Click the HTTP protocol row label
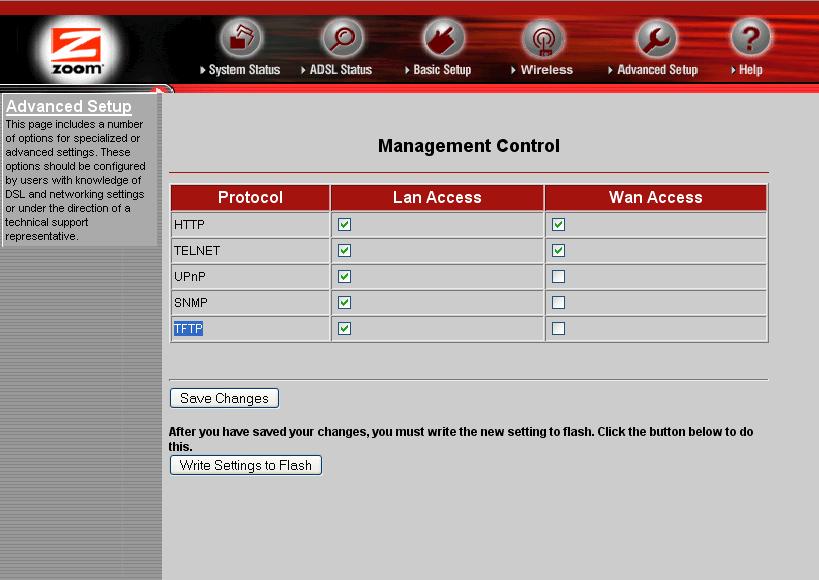This screenshot has height=580, width=819. click(189, 225)
